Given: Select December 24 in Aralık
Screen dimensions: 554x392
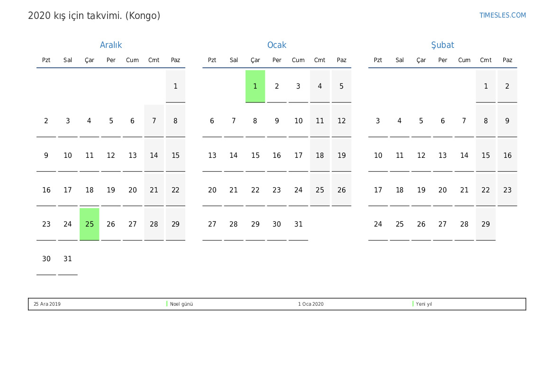Looking at the screenshot, I should 68,224.
